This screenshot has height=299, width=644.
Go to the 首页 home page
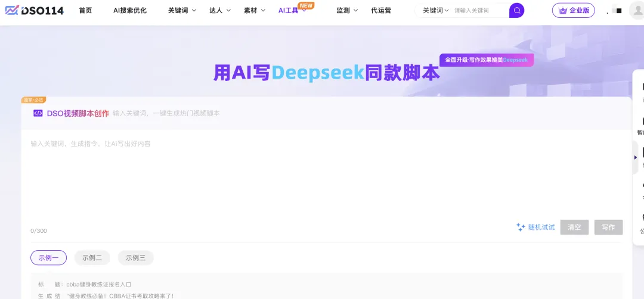click(x=85, y=11)
